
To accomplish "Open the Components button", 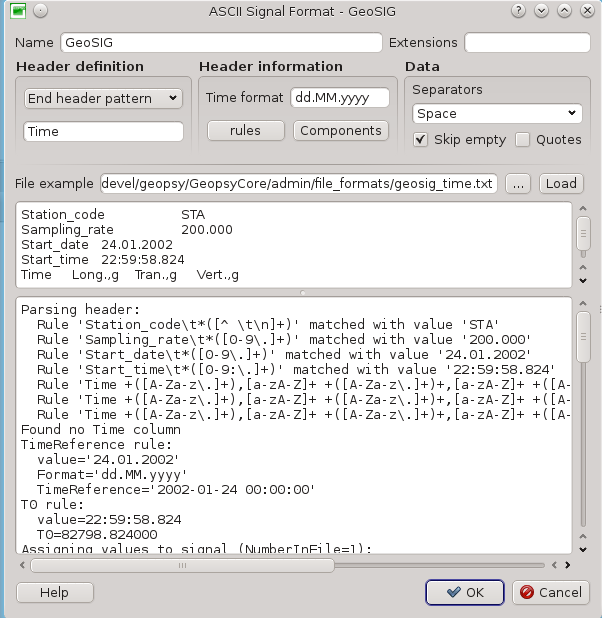I will 340,131.
